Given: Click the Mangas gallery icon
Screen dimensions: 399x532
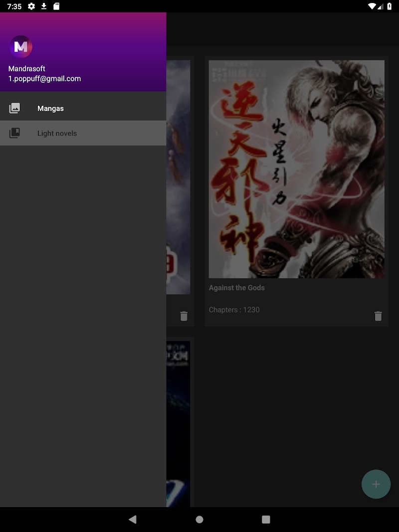Looking at the screenshot, I should 14,108.
